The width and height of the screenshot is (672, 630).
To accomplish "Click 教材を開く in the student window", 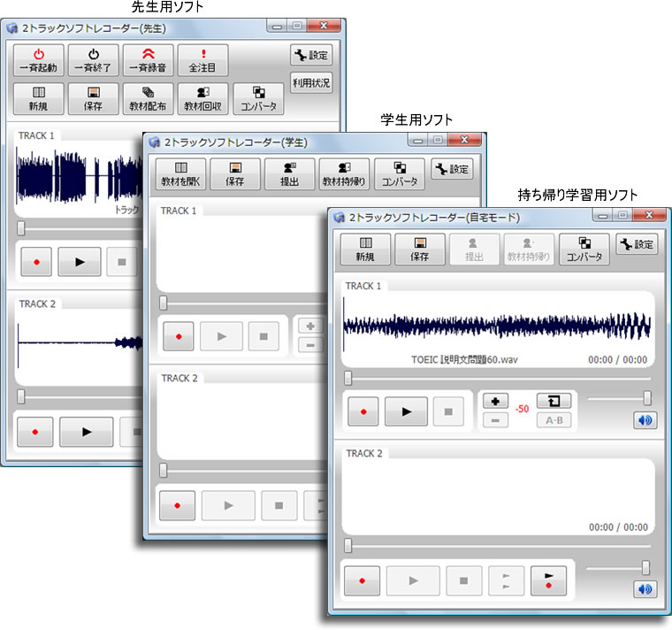I will tap(181, 173).
